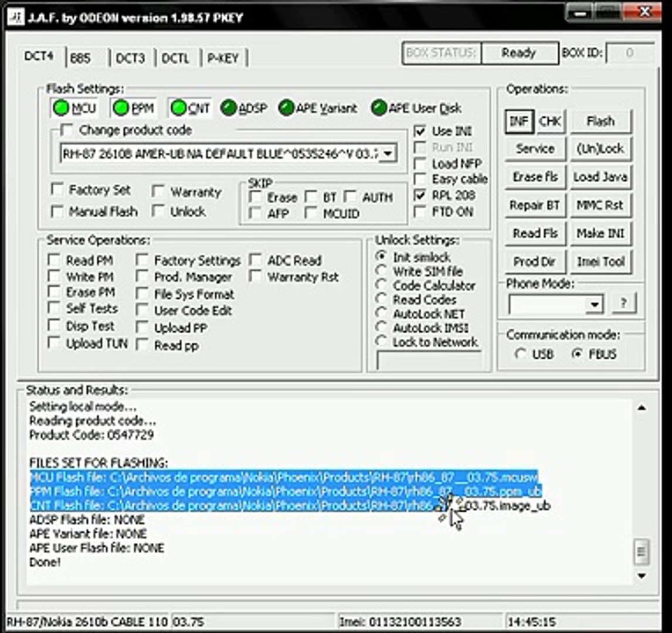672x633 pixels.
Task: Select Init simlock radio option
Action: click(x=381, y=257)
